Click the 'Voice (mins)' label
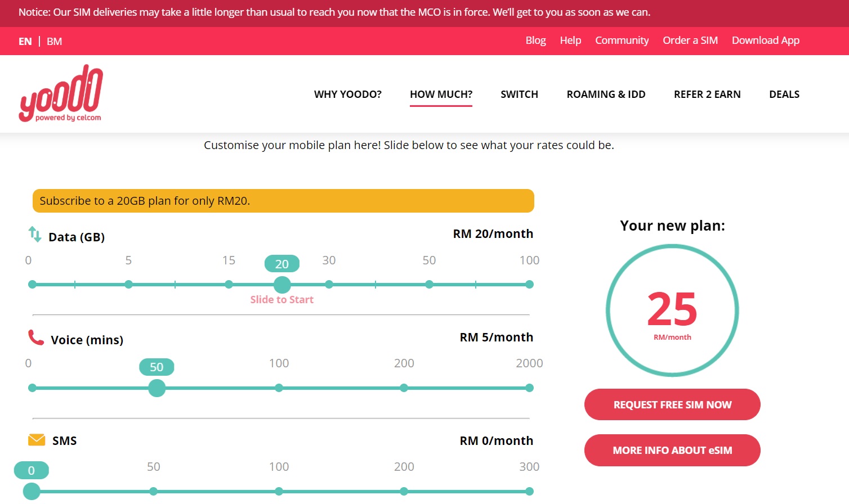 [x=87, y=340]
